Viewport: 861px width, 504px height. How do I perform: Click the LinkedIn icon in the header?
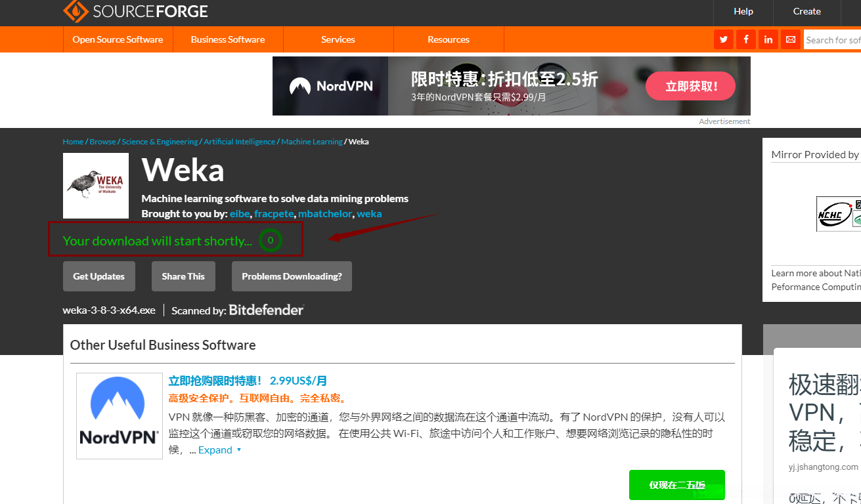tap(768, 39)
